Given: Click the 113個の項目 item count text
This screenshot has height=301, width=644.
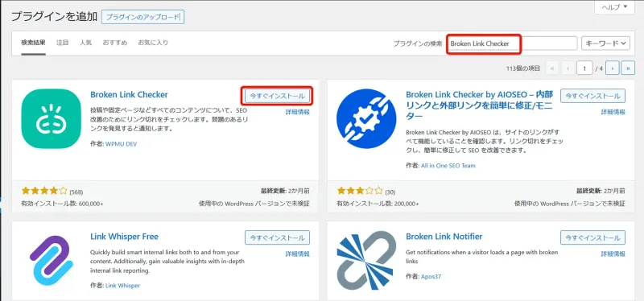Looking at the screenshot, I should pyautogui.click(x=524, y=68).
